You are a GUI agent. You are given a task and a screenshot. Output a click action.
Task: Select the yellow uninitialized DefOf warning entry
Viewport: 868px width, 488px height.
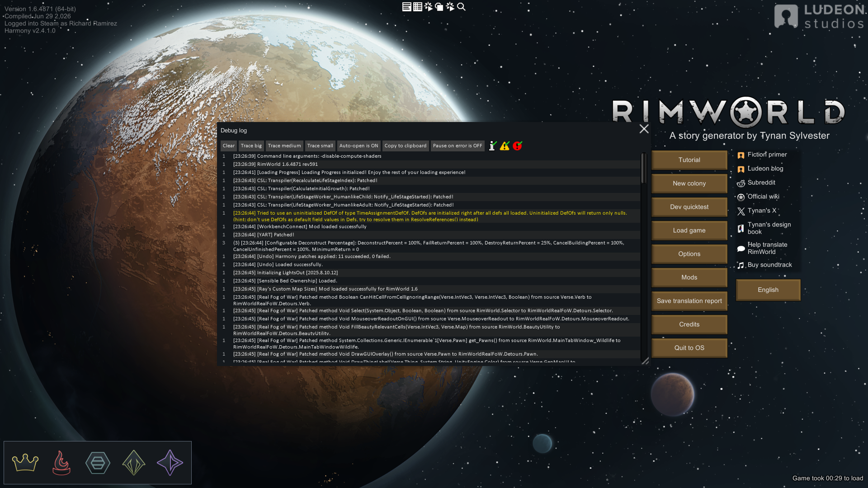pyautogui.click(x=429, y=216)
